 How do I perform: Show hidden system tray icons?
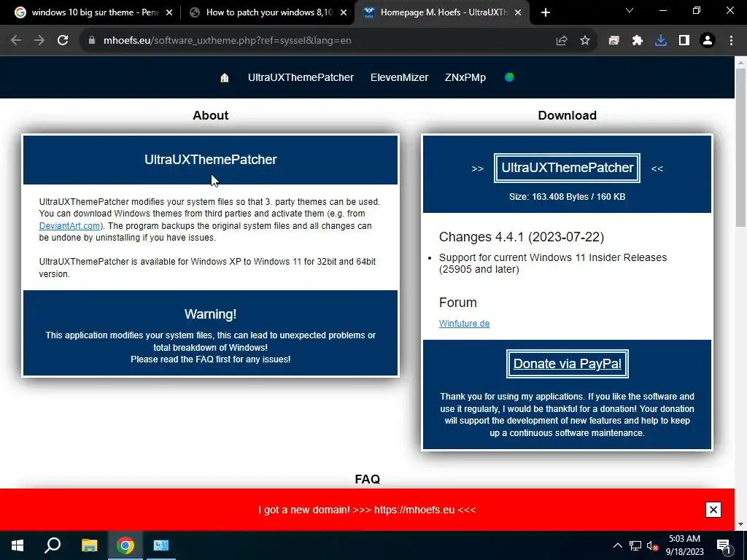click(x=617, y=545)
